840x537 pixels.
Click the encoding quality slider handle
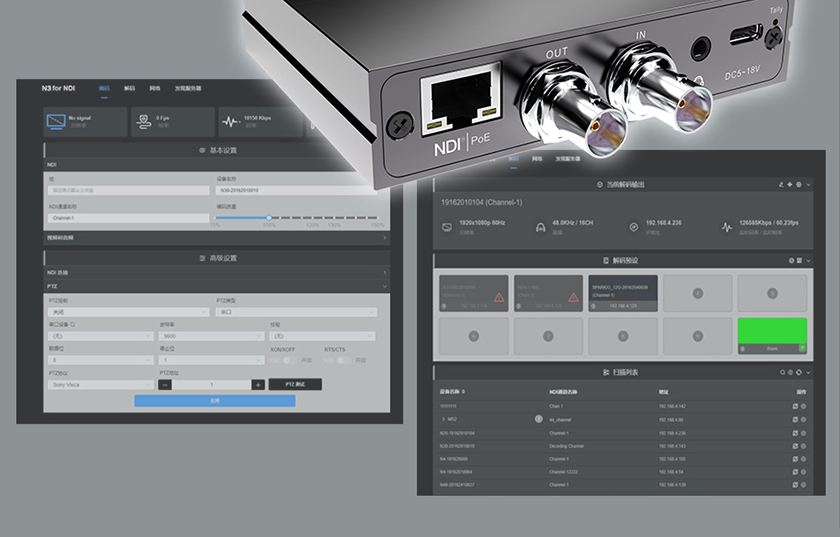268,217
